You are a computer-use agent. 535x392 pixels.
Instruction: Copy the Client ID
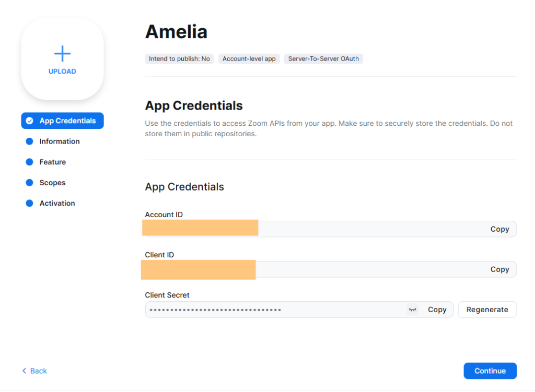[499, 269]
